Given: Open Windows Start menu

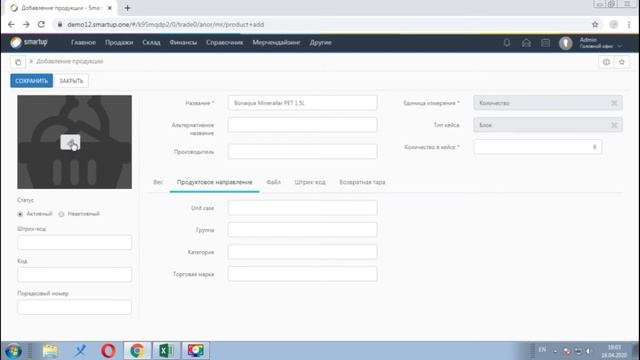Looking at the screenshot, I should (x=13, y=351).
